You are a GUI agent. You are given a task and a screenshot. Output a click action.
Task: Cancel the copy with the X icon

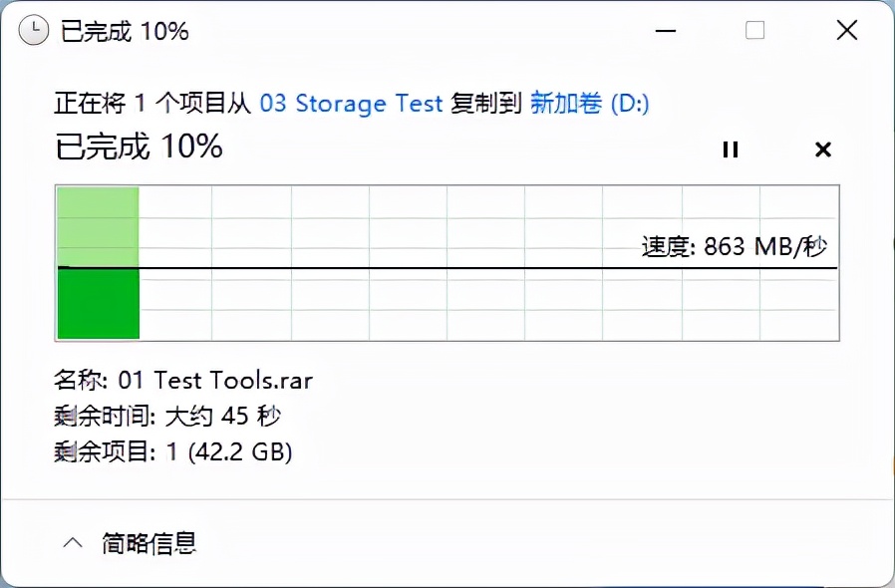point(823,149)
